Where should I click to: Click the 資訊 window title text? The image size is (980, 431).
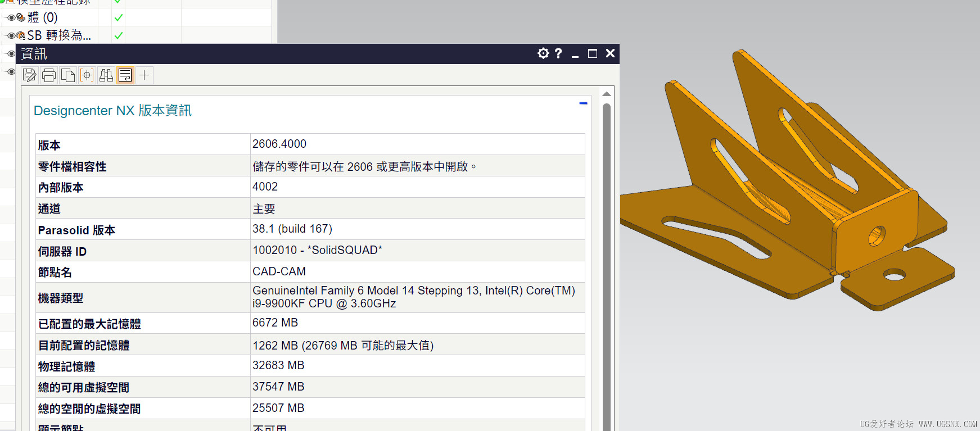point(34,54)
